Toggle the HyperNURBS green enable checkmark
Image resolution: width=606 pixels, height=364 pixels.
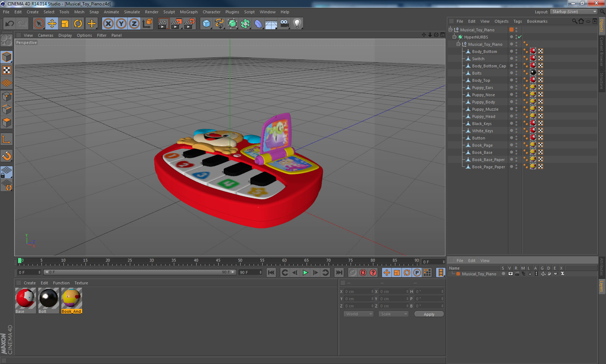tap(520, 37)
